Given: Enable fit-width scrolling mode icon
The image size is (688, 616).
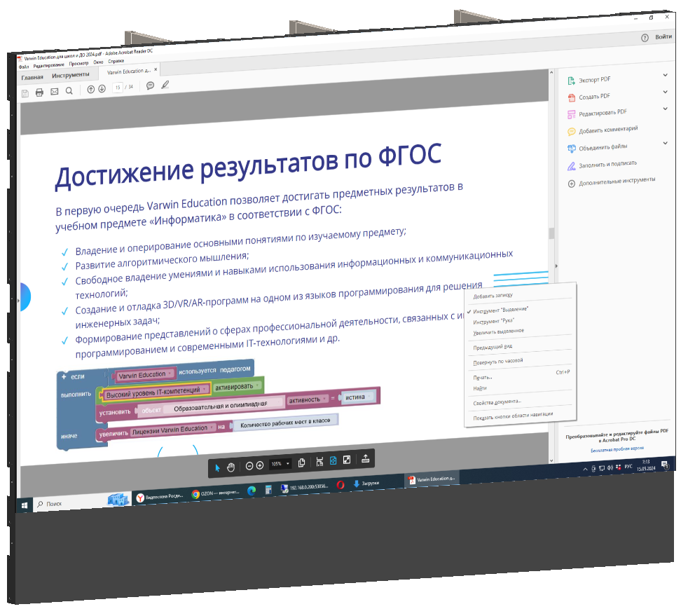Looking at the screenshot, I should pos(319,462).
